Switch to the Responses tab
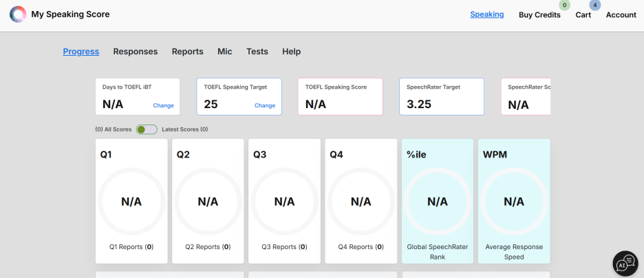 (x=136, y=52)
